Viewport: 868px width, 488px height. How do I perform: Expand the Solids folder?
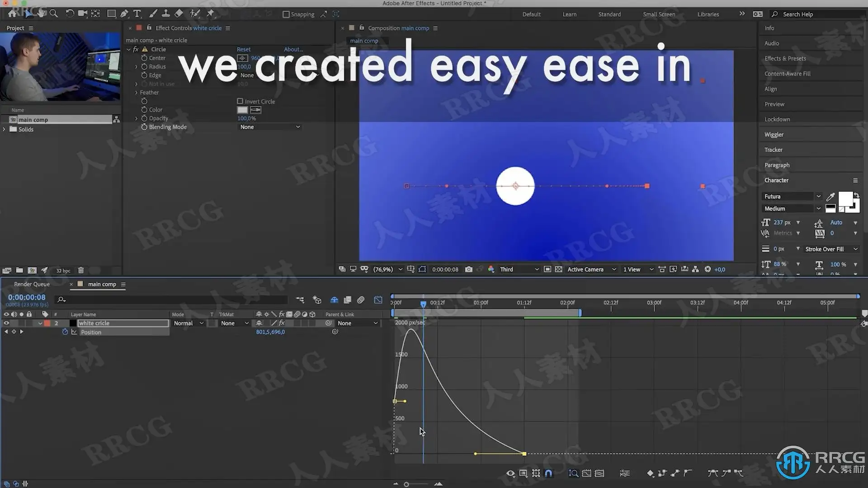[5, 129]
